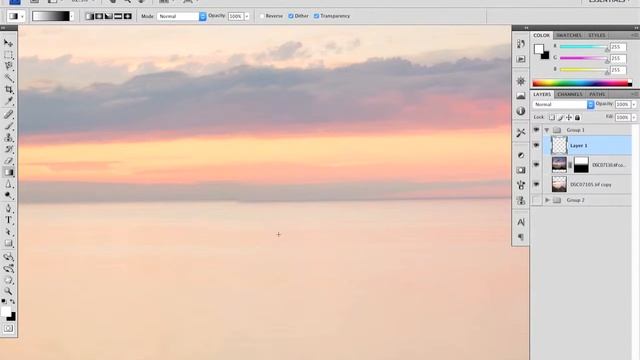Select the 3D Orbit tool
This screenshot has width=640, height=360.
point(8,269)
